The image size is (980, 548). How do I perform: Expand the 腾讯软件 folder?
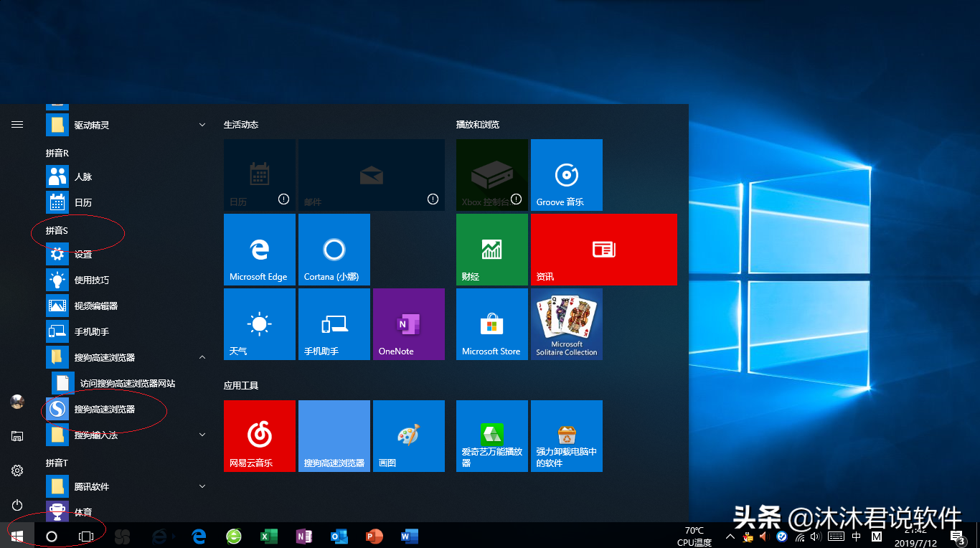(126, 486)
